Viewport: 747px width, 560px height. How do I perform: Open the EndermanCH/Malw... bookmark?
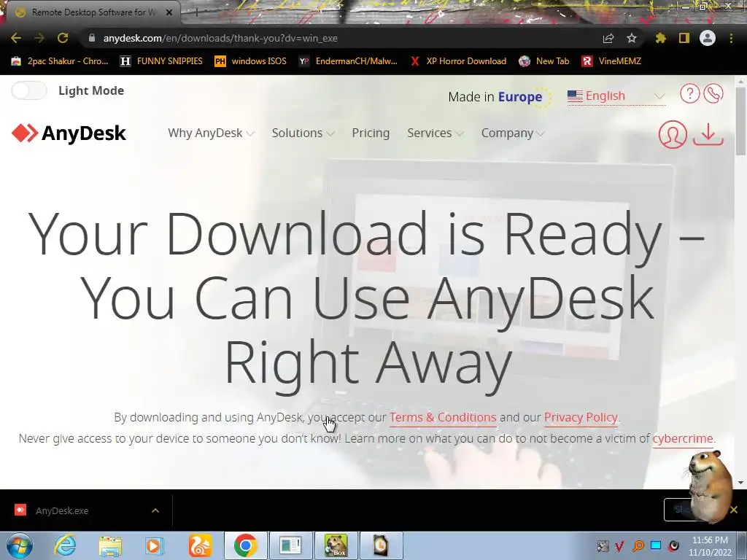(348, 61)
